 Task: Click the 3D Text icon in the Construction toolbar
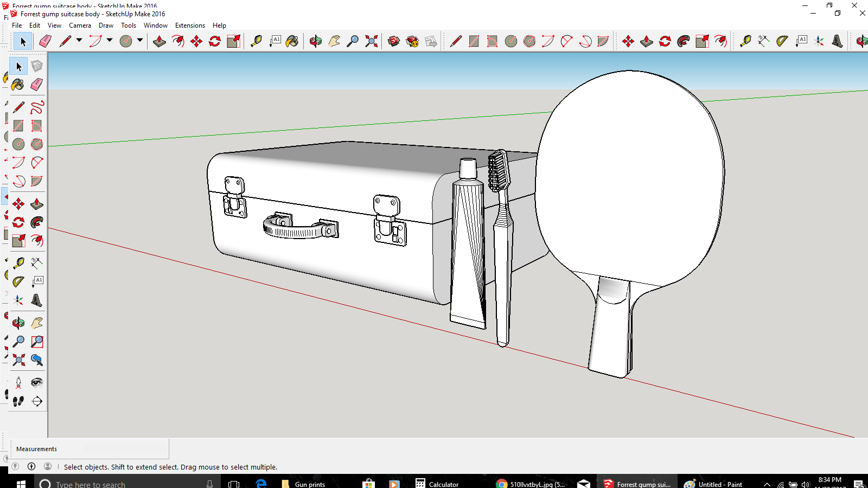(x=838, y=41)
